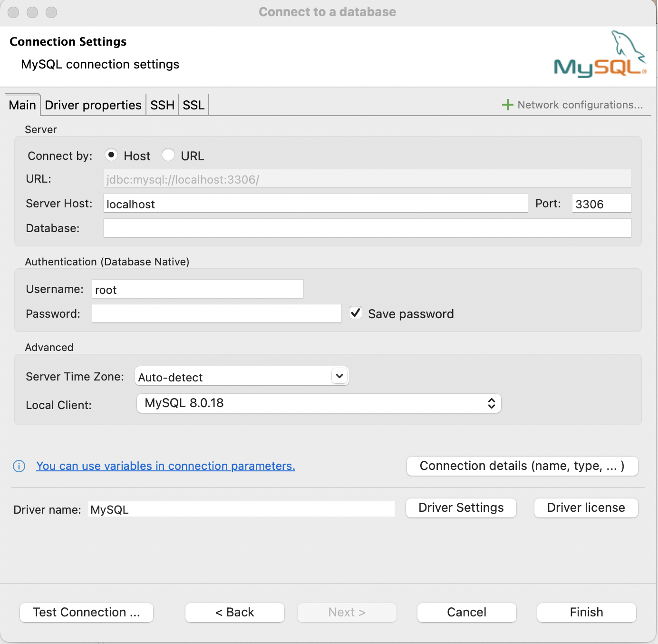
Task: Click the Username field containing root
Action: [198, 289]
